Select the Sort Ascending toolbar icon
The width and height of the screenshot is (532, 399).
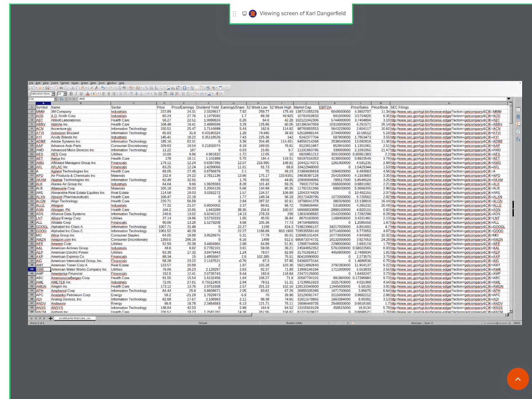point(151,89)
